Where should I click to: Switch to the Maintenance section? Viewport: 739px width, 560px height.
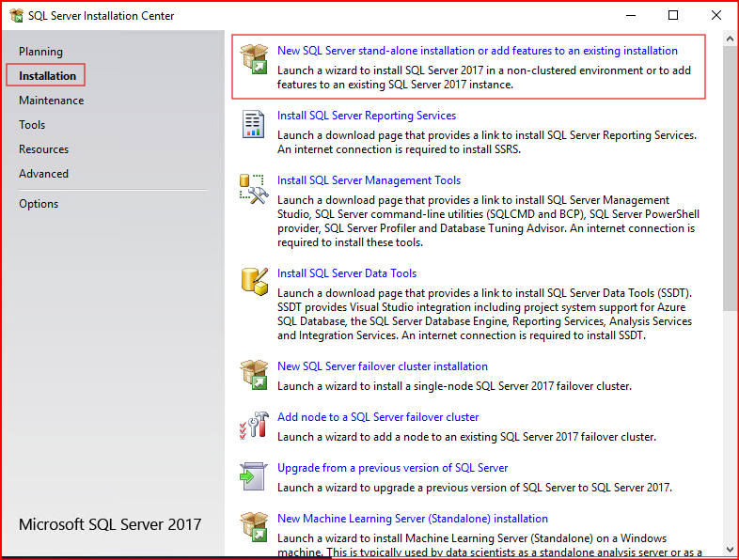(52, 101)
